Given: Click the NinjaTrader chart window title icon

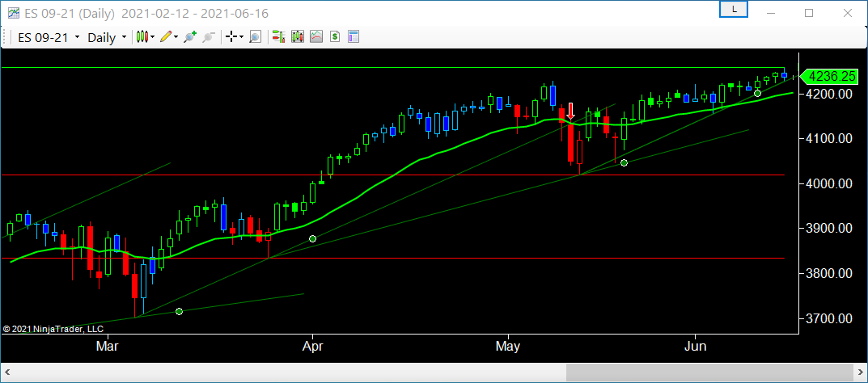Looking at the screenshot, I should [13, 13].
